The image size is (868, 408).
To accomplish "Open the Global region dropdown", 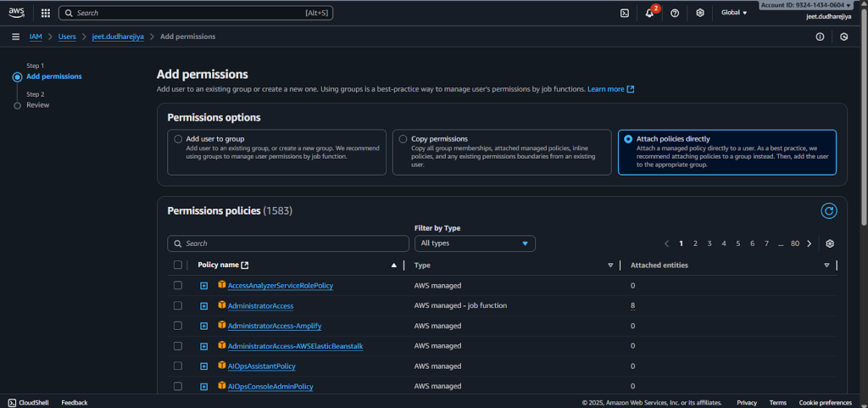I will coord(734,13).
